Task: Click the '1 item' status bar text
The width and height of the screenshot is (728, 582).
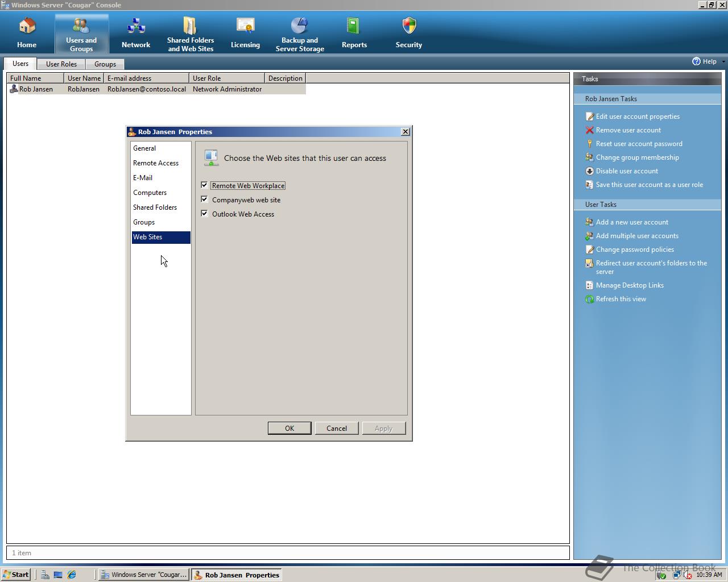Action: (22, 553)
